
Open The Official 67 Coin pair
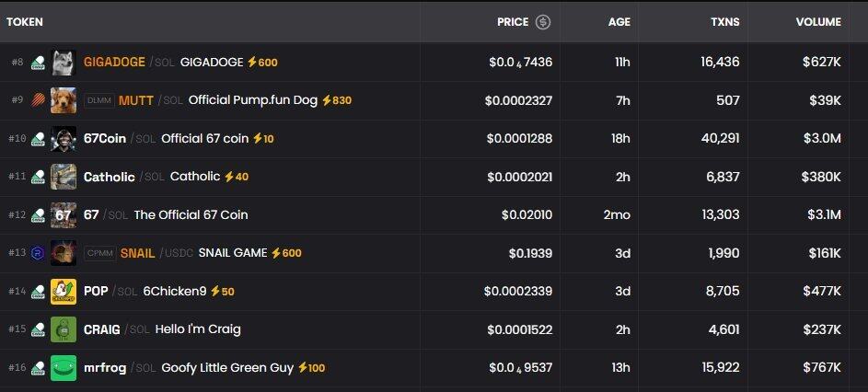tap(191, 215)
